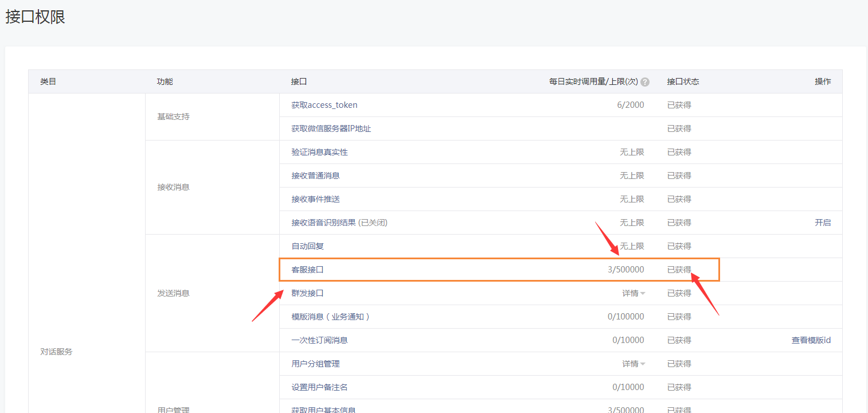
Task: Click the 一次性订阅消息 interface name
Action: tap(319, 340)
